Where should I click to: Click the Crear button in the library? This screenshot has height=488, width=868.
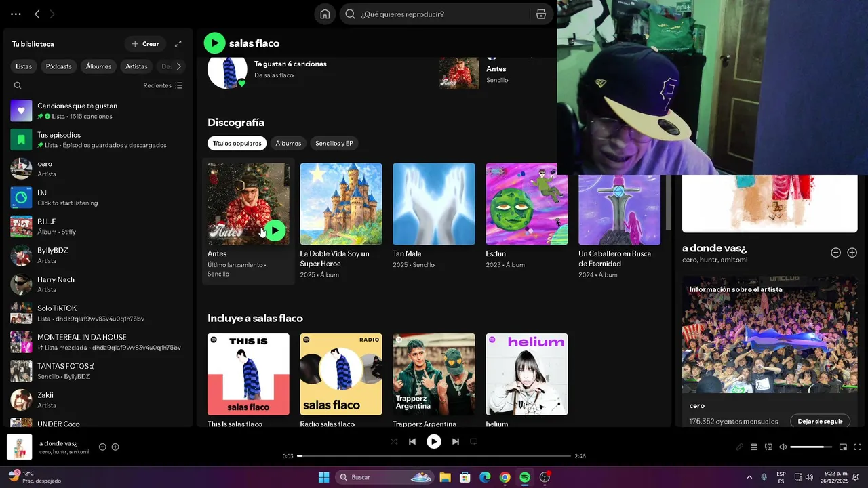coord(145,43)
